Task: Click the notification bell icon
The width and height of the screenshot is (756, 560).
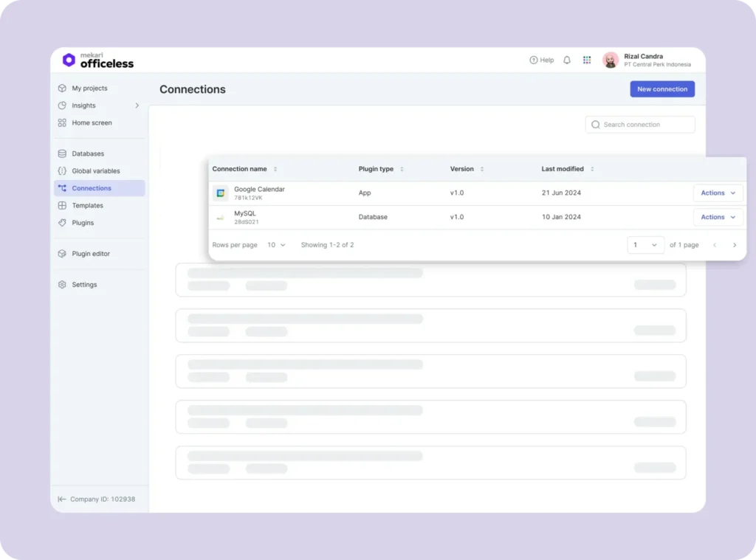Action: point(566,60)
